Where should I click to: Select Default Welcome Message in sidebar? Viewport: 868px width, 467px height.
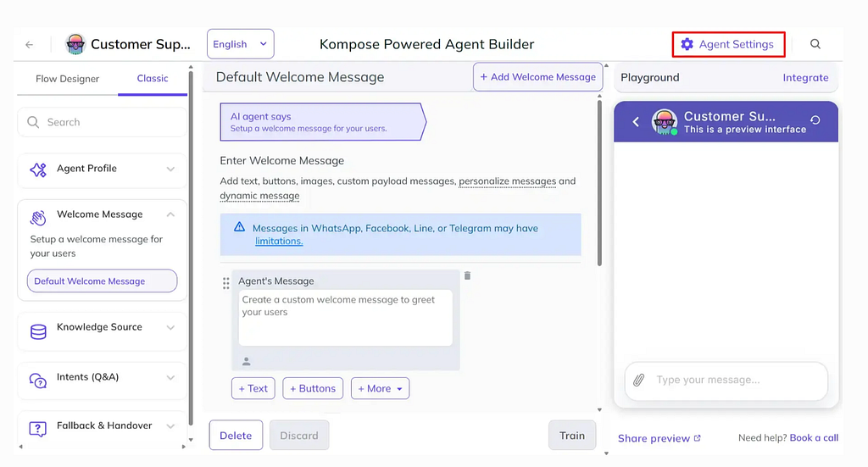[103, 281]
